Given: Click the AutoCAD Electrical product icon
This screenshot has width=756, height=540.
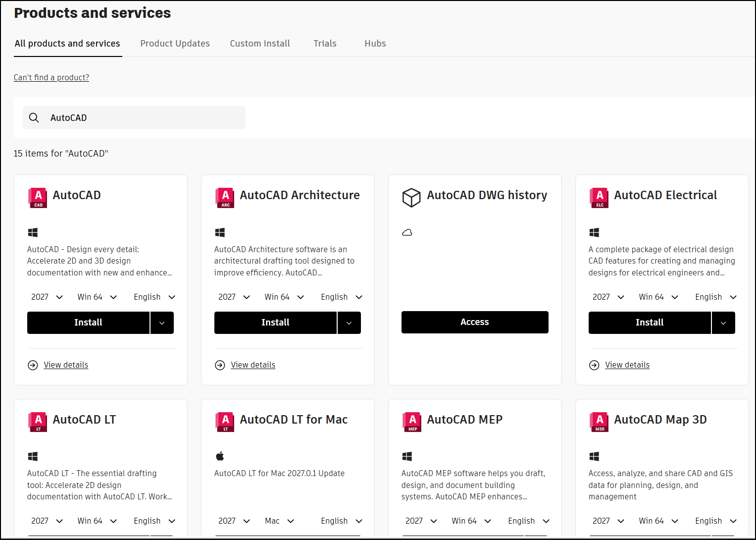Looking at the screenshot, I should click(599, 198).
